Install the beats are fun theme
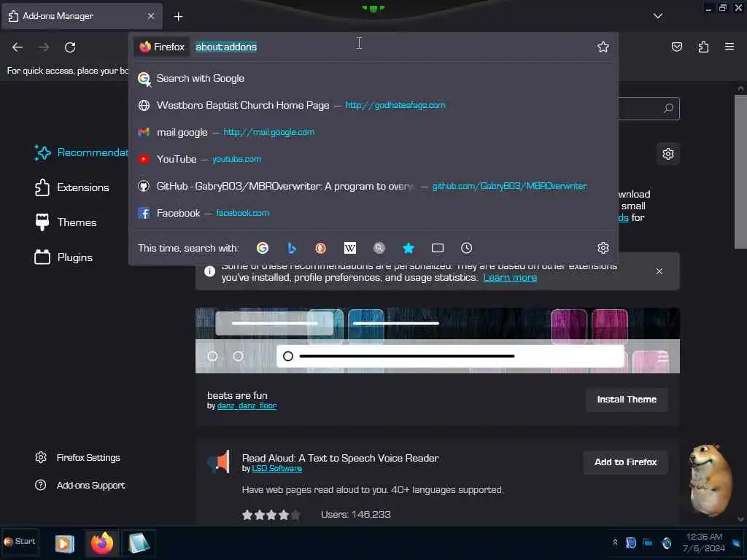This screenshot has height=560, width=747. click(627, 400)
